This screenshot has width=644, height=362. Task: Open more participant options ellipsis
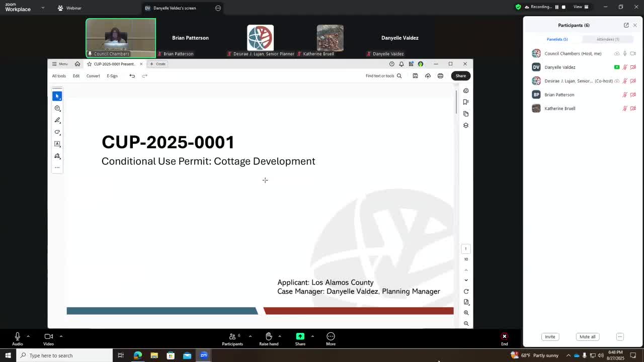pos(620,337)
